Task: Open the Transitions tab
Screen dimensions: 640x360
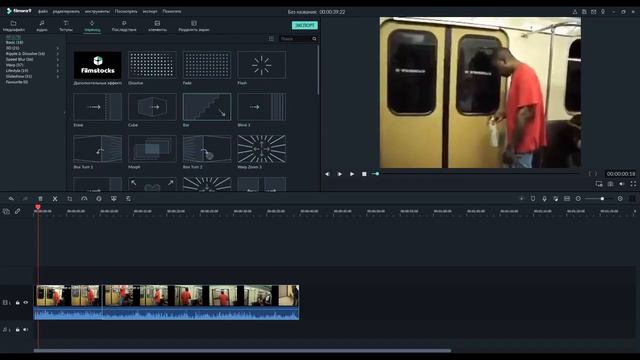Action: tap(92, 26)
